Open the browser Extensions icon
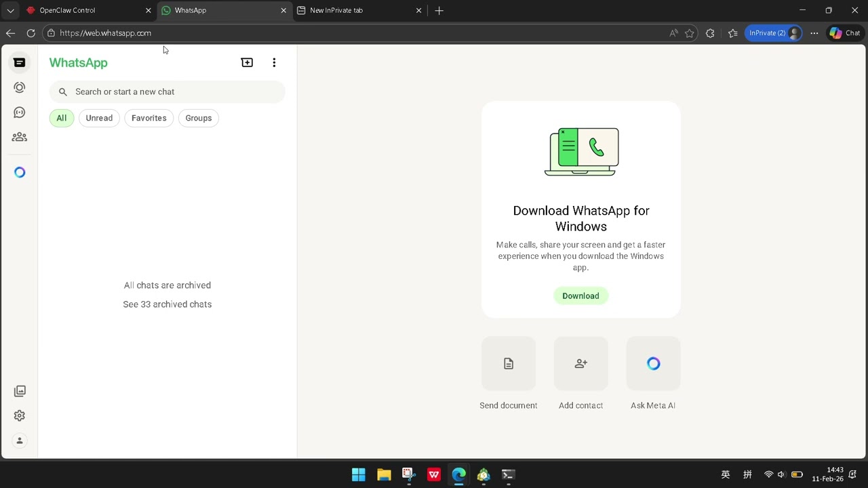Screen dimensions: 868x488 pos(710,33)
